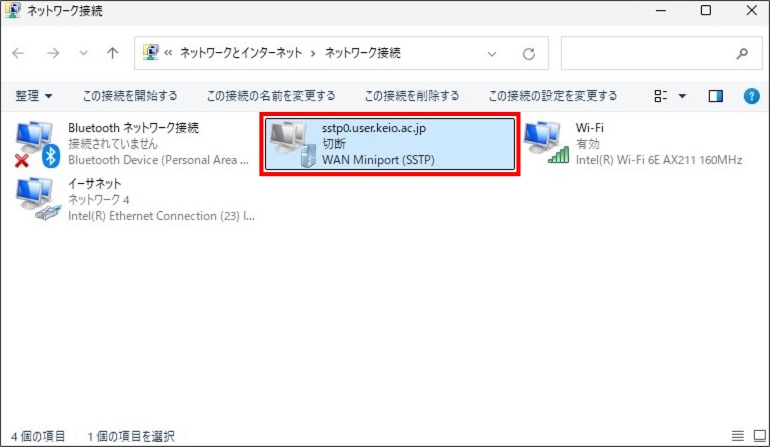Click この接続の名前を変更する
Screen dimensions: 770x447
pos(270,96)
